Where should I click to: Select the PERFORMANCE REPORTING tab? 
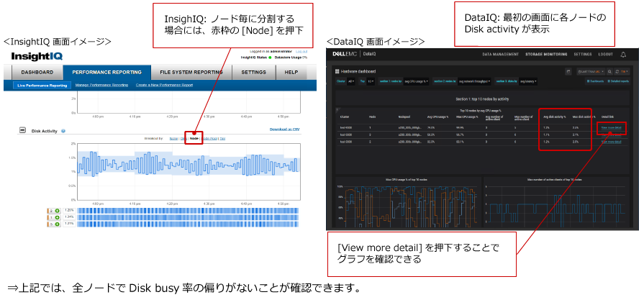coord(106,72)
